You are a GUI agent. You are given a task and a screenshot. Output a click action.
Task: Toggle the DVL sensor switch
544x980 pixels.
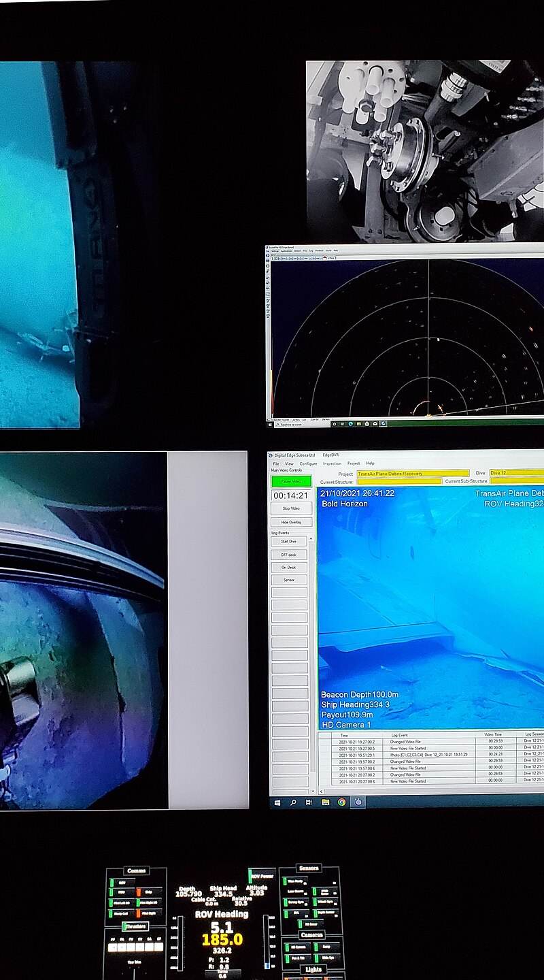pyautogui.click(x=295, y=913)
